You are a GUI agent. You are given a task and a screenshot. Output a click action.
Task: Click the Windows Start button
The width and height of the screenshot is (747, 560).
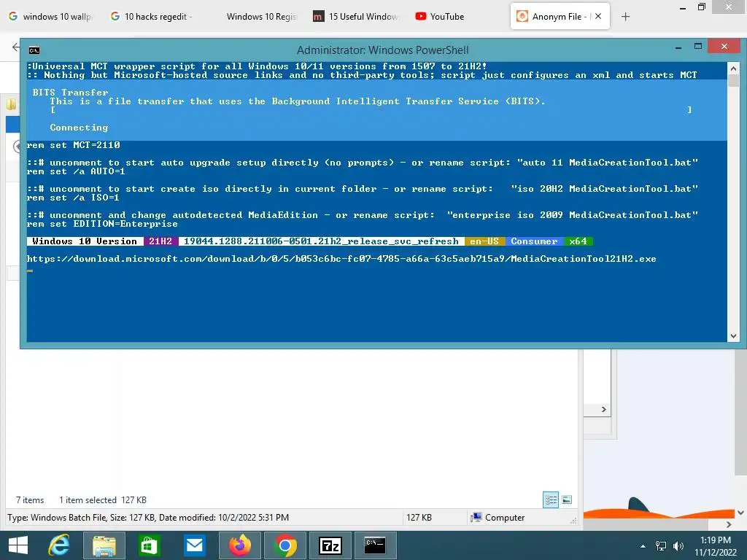coord(18,545)
